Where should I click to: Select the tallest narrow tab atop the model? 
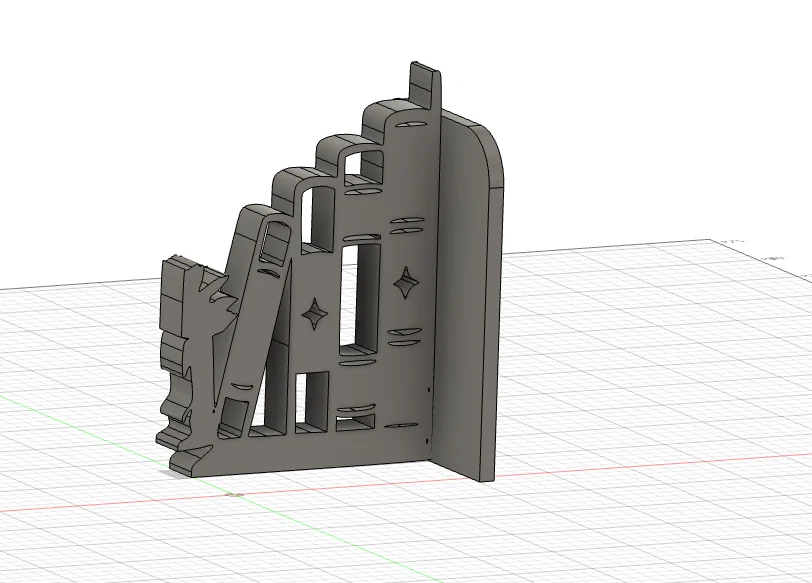[426, 86]
